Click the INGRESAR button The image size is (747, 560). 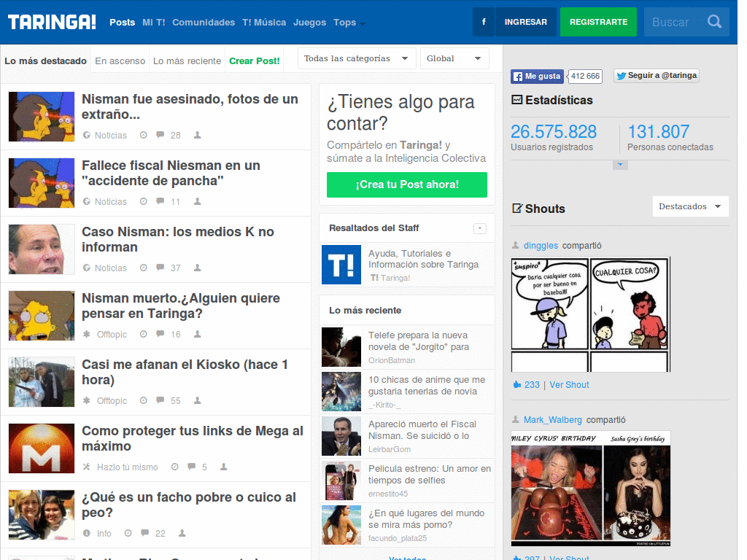[525, 22]
